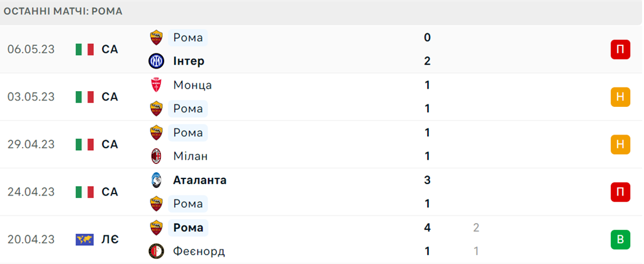Click red loss badge for 06.05.23 match
The width and height of the screenshot is (644, 264).
(x=620, y=49)
